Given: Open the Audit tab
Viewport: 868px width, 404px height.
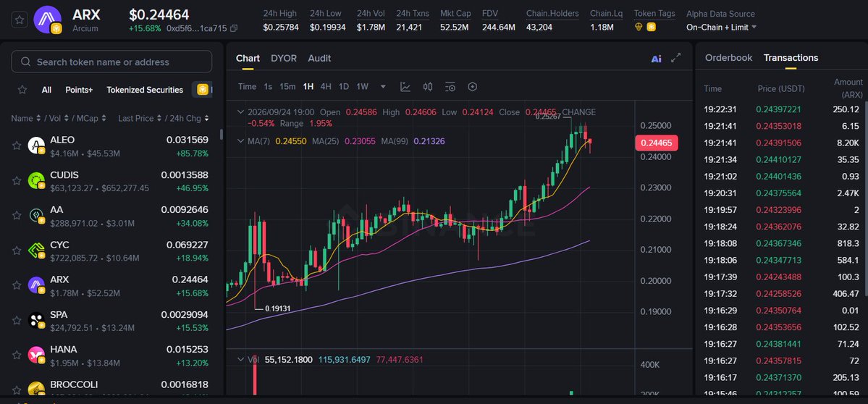Looking at the screenshot, I should pyautogui.click(x=319, y=58).
